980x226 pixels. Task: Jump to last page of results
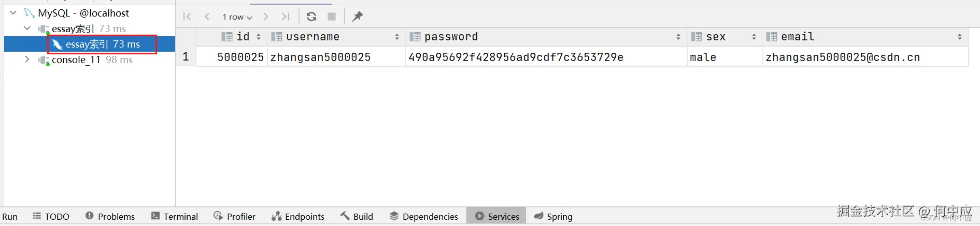pos(286,17)
